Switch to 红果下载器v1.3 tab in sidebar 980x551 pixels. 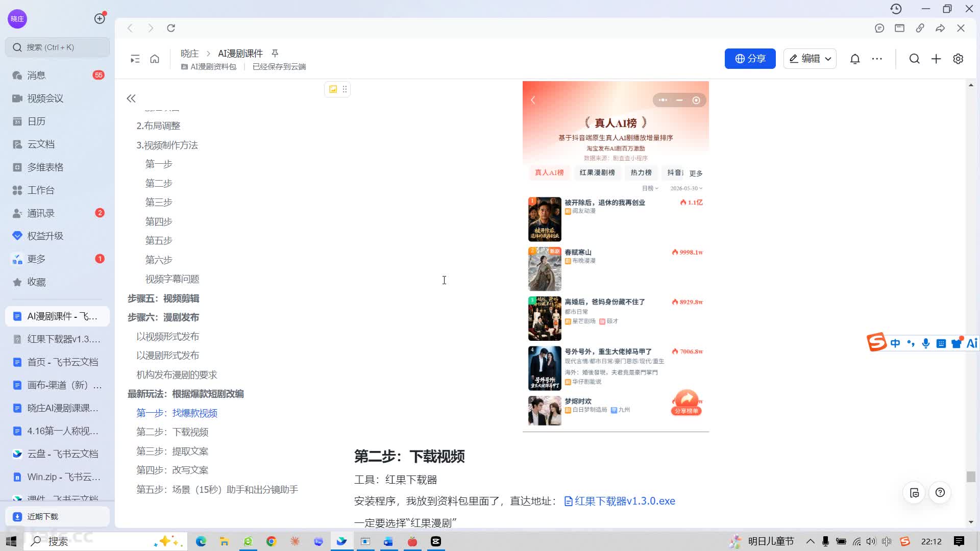57,339
